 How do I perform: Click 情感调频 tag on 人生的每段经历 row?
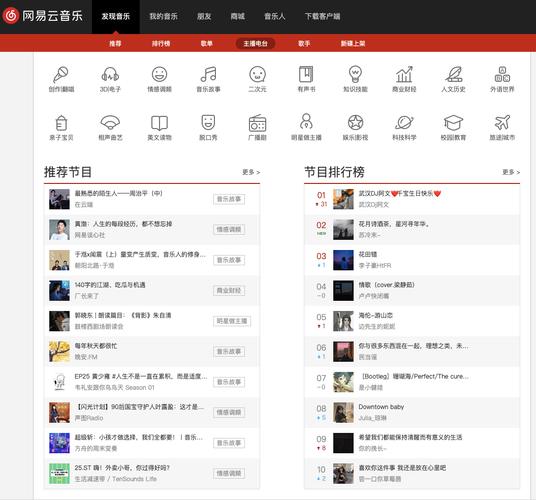click(229, 229)
